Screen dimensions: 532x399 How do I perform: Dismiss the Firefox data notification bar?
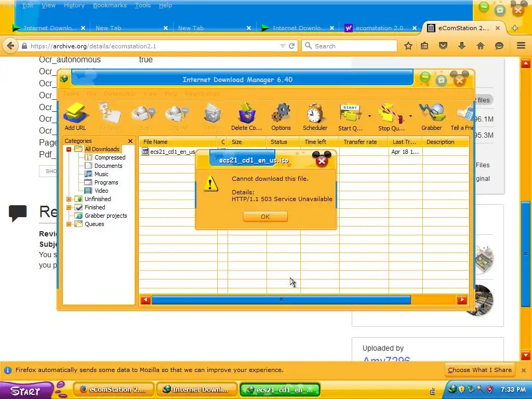[524, 370]
